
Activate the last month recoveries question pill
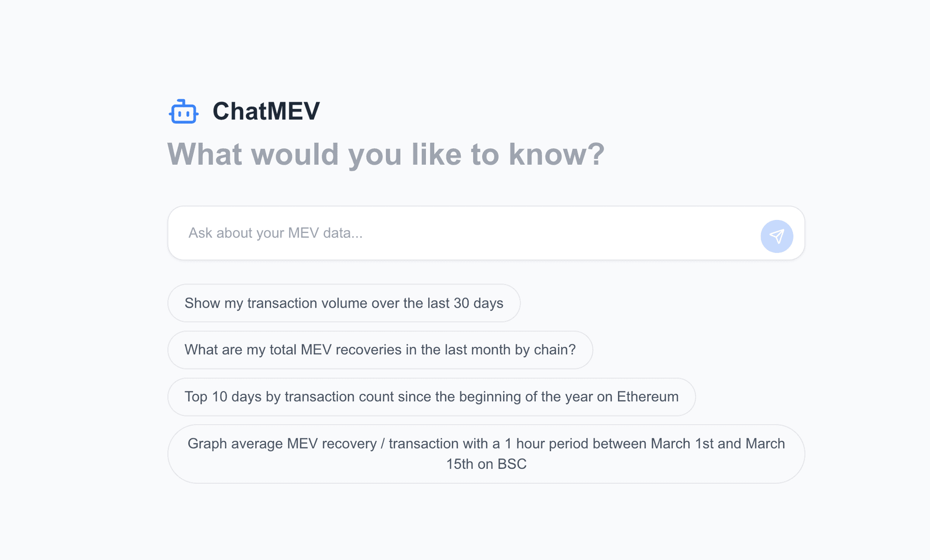(380, 349)
